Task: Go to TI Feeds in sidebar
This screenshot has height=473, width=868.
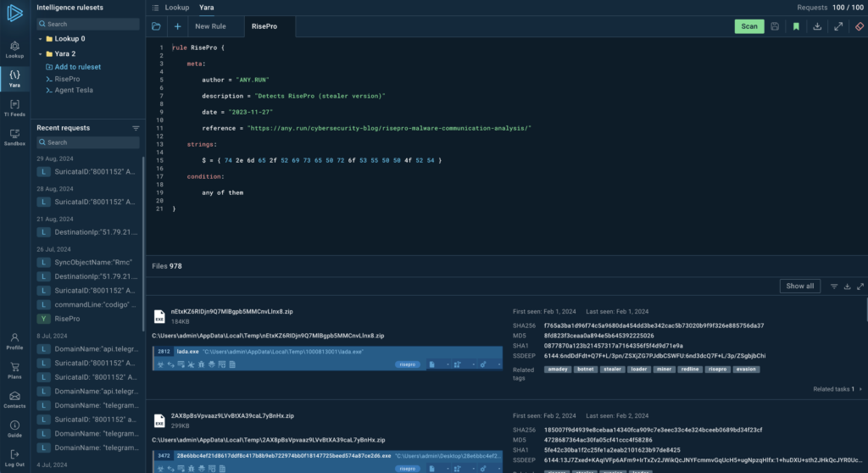Action: click(14, 107)
